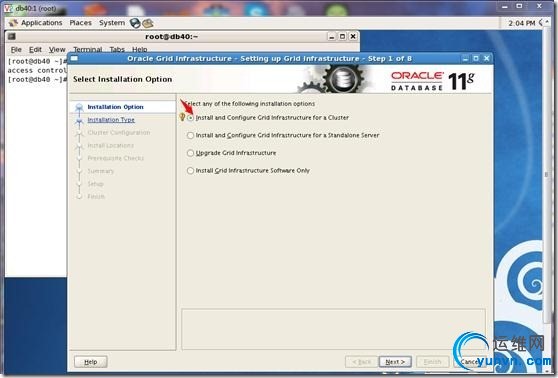Choose Install Grid Infrastructure for a Standalone Server
Viewport: 558px width, 378px height.
pos(191,135)
